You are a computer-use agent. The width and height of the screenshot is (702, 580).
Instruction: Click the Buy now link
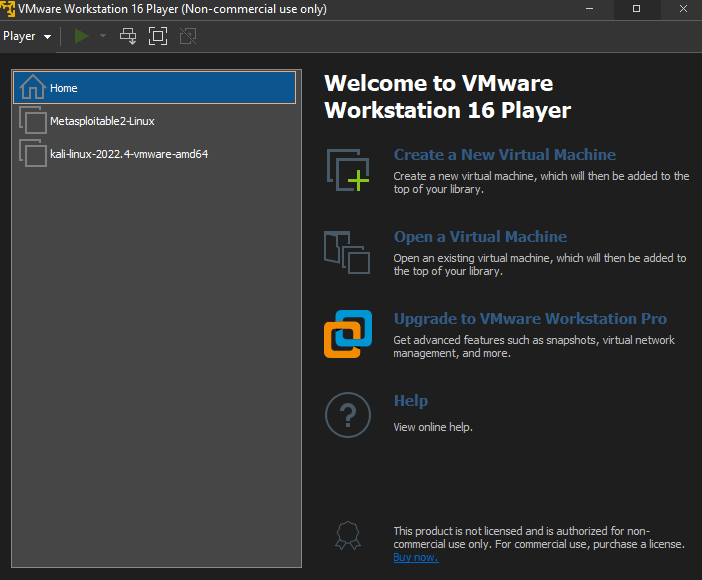(x=415, y=558)
